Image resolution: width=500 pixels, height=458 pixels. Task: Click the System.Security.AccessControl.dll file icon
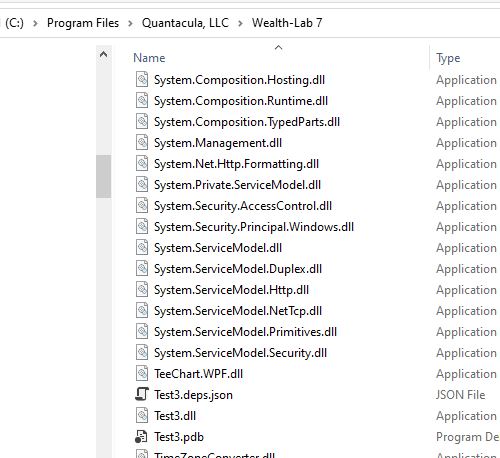[142, 206]
